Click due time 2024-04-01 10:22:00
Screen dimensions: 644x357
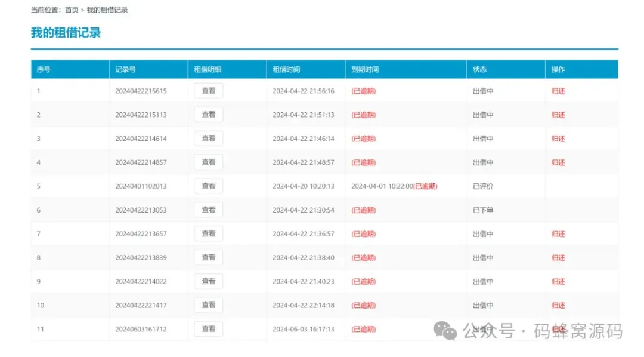[x=382, y=186]
